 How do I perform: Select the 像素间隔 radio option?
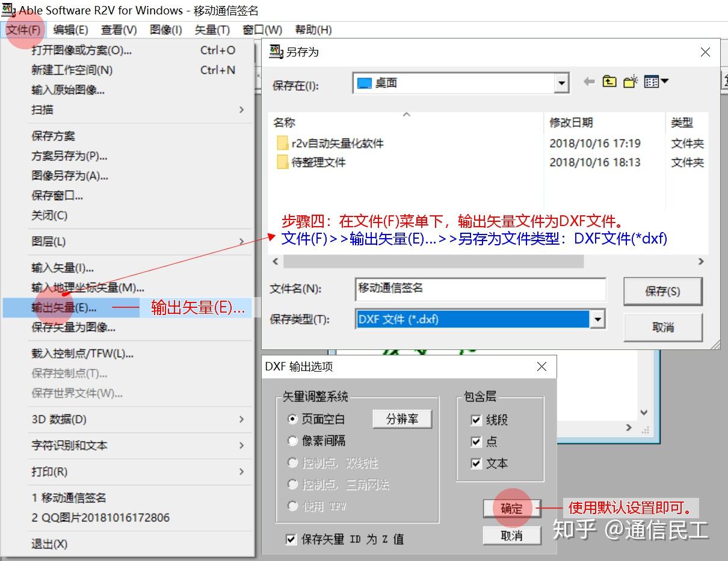pyautogui.click(x=293, y=441)
